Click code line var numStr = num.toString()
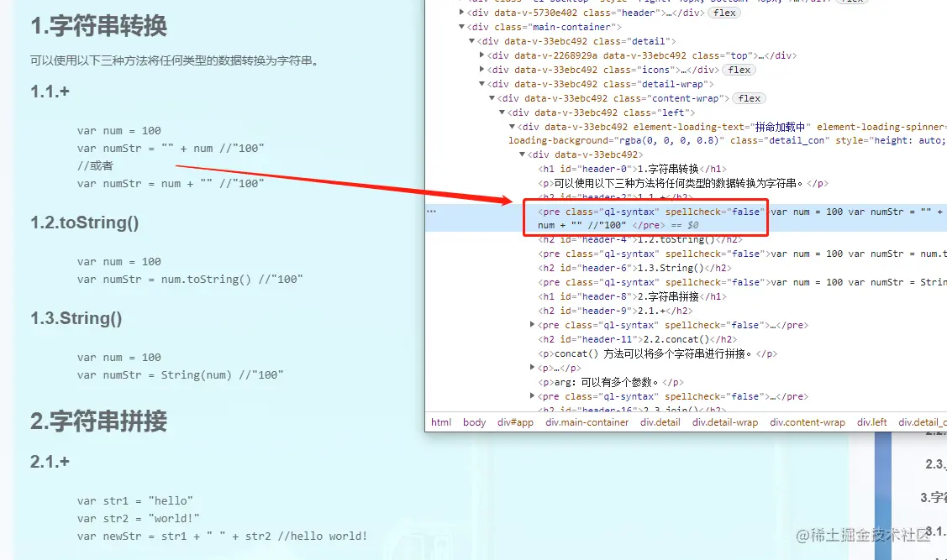This screenshot has width=947, height=560. (190, 280)
